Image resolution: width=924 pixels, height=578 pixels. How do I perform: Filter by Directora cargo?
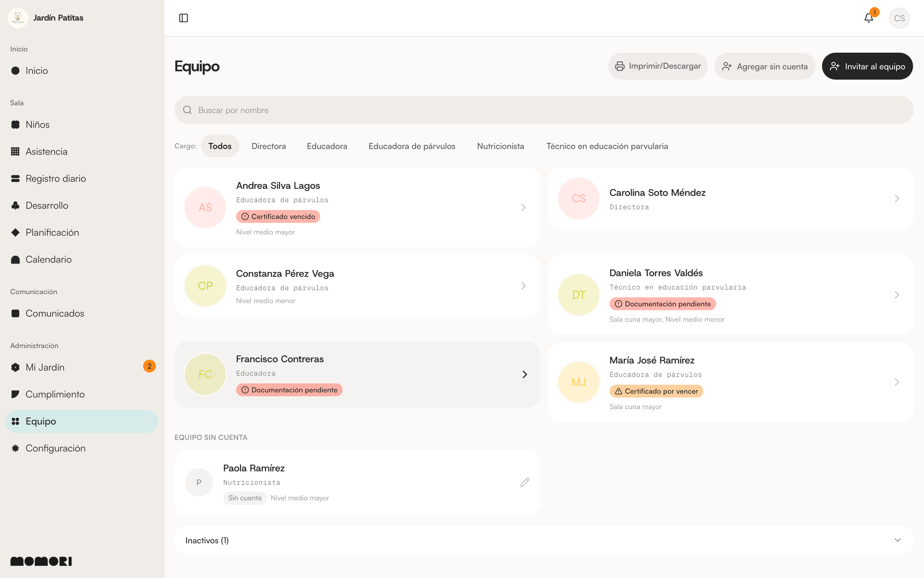point(269,146)
